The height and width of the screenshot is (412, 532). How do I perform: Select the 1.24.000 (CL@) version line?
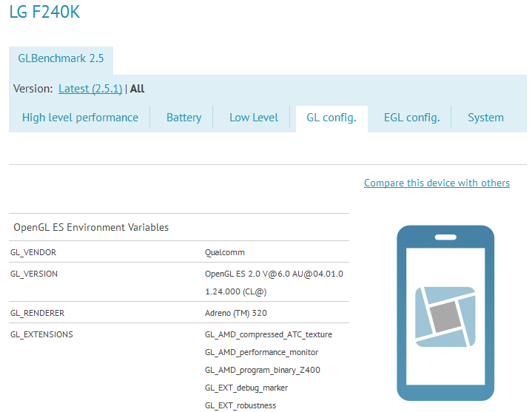pyautogui.click(x=235, y=291)
